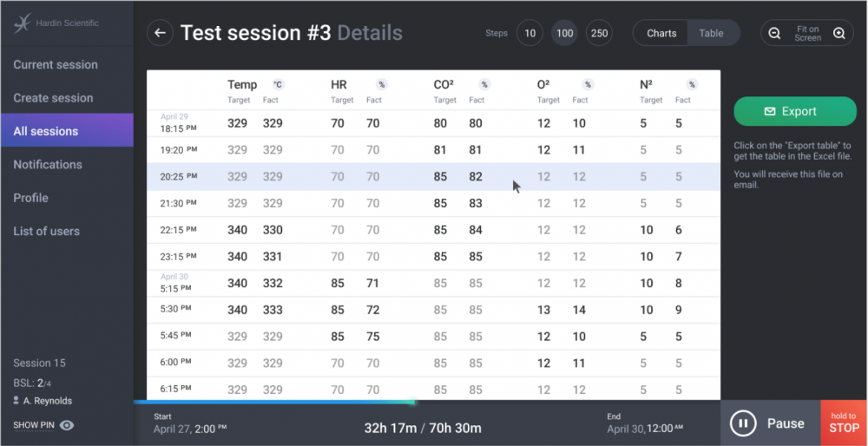Open Notifications in the sidebar
868x446 pixels.
tap(48, 165)
